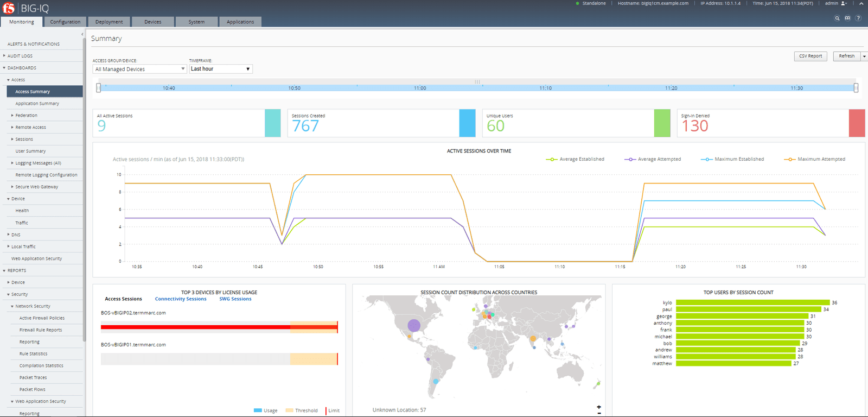Show Connectivity Sessions license usage
This screenshot has height=417, width=868.
[x=181, y=299]
